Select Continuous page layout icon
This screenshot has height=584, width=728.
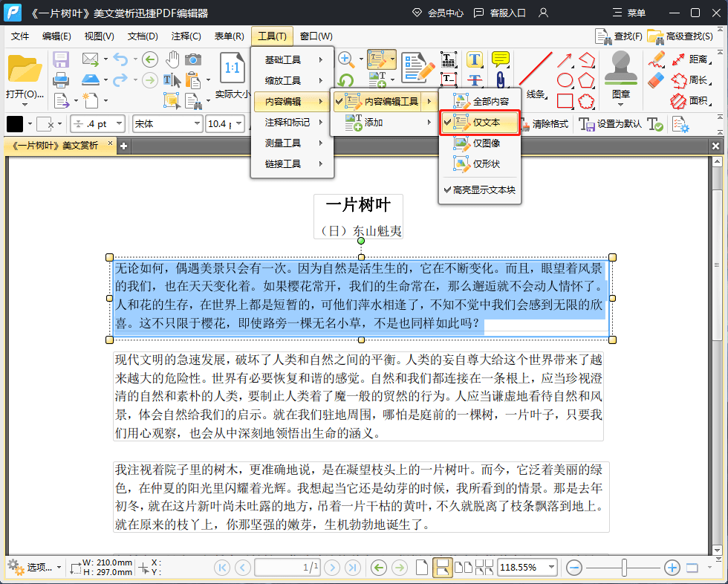(x=442, y=568)
